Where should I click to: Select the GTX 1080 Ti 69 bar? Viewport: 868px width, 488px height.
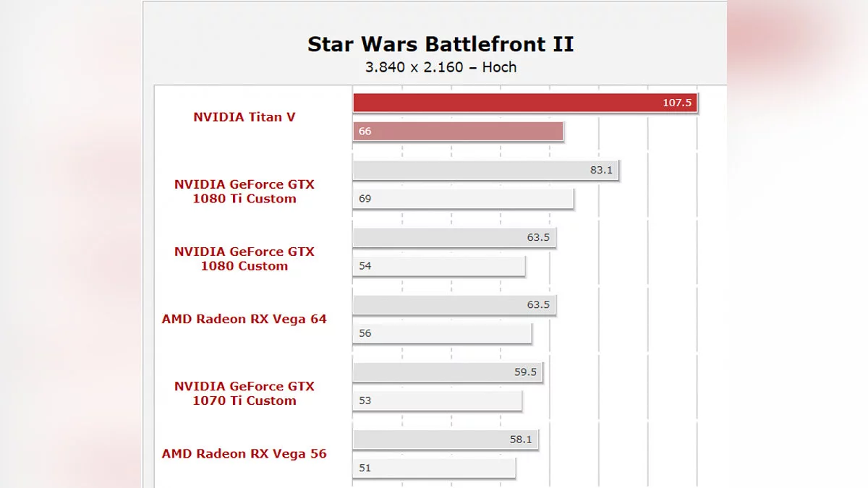tap(463, 198)
